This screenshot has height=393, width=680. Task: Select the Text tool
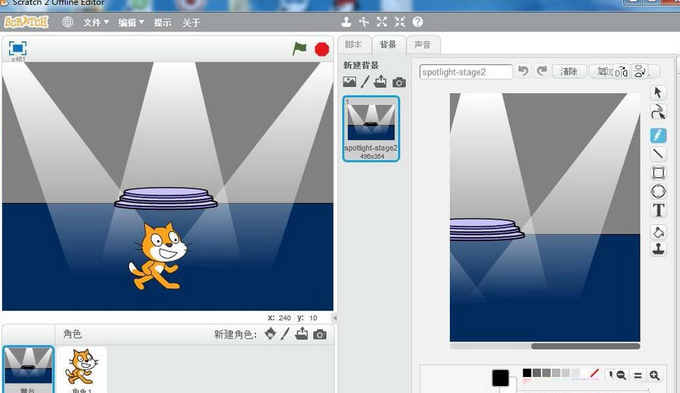658,210
